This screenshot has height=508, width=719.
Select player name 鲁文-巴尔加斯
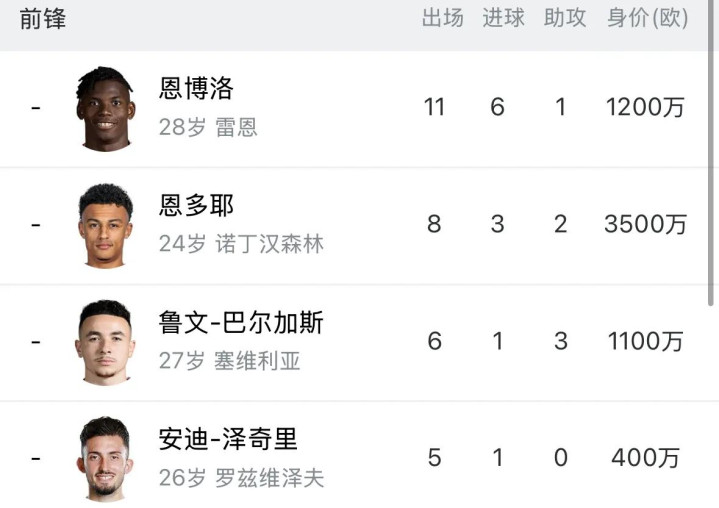[241, 323]
